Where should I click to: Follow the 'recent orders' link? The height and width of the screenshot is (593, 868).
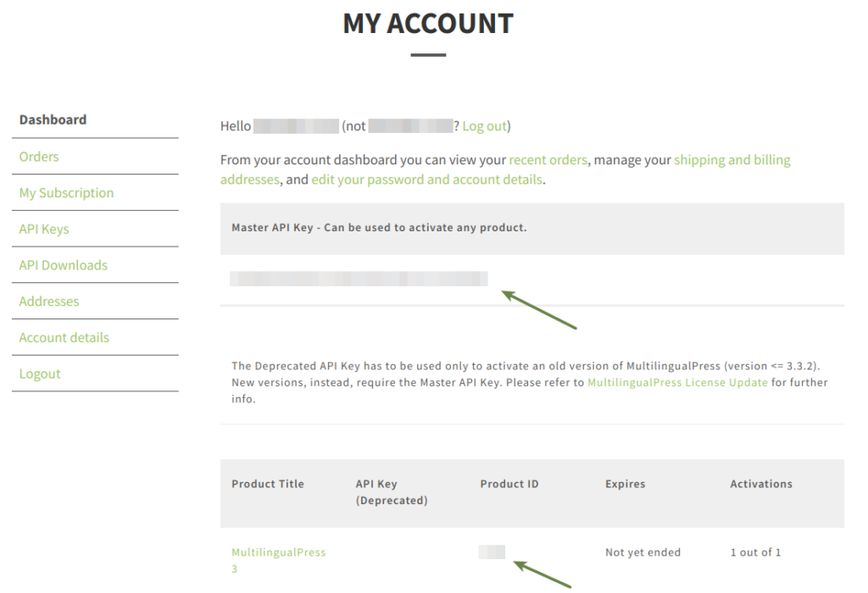[x=548, y=159]
